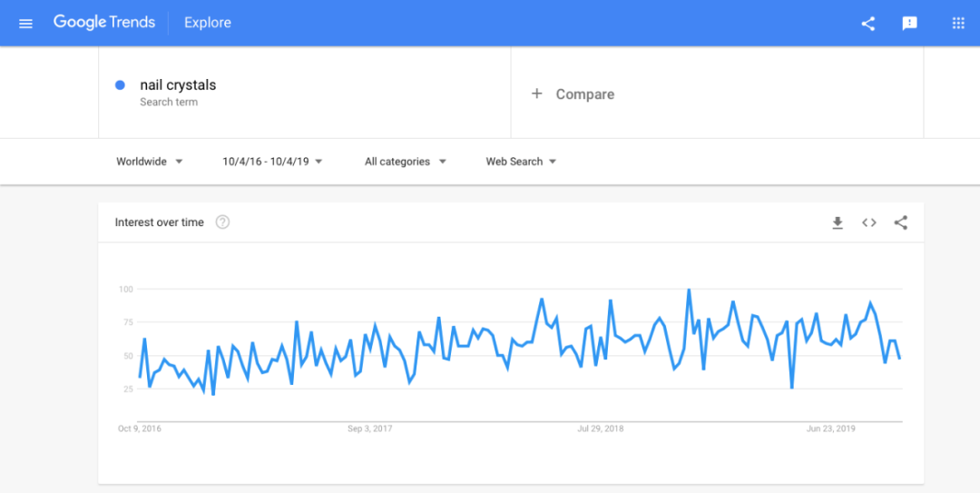
Task: Open the Google apps grid
Action: [x=957, y=24]
